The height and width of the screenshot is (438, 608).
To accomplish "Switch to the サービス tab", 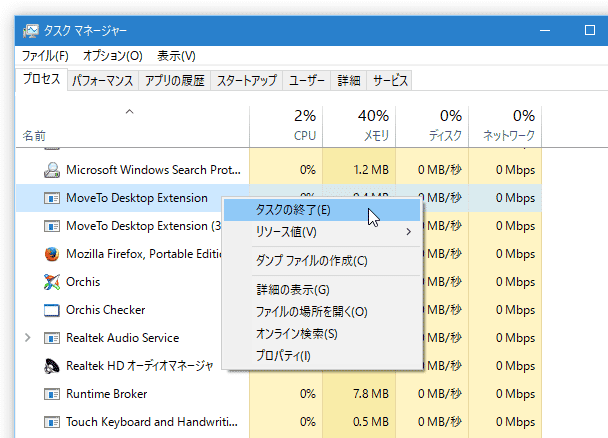I will tap(390, 81).
